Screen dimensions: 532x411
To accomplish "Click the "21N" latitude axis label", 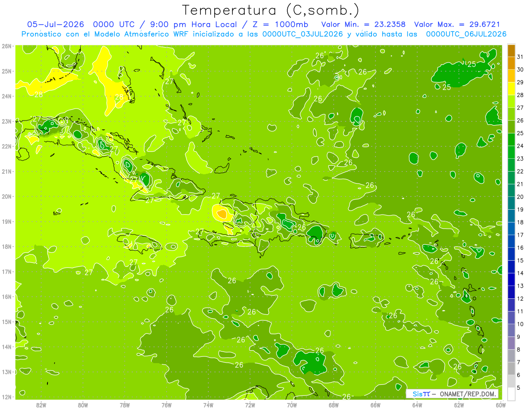I will (x=7, y=171).
